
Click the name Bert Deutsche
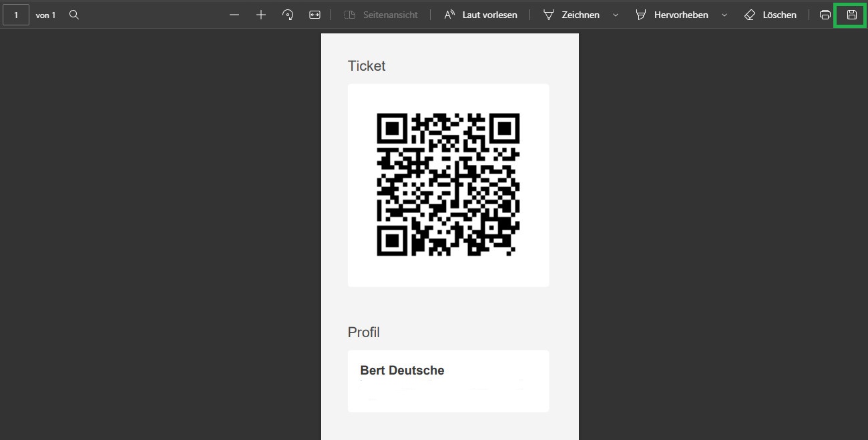click(402, 371)
